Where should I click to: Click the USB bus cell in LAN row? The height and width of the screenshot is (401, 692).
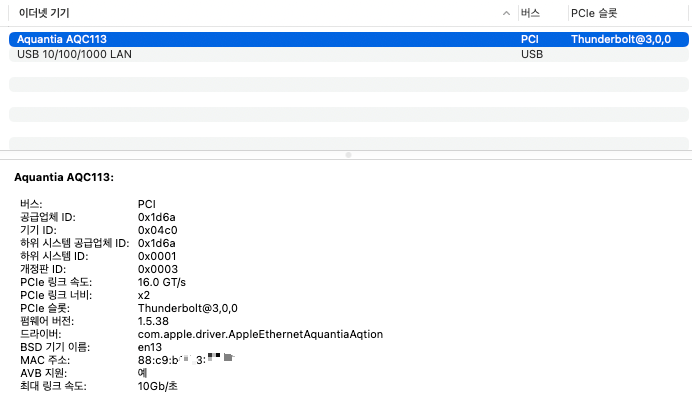pyautogui.click(x=532, y=54)
